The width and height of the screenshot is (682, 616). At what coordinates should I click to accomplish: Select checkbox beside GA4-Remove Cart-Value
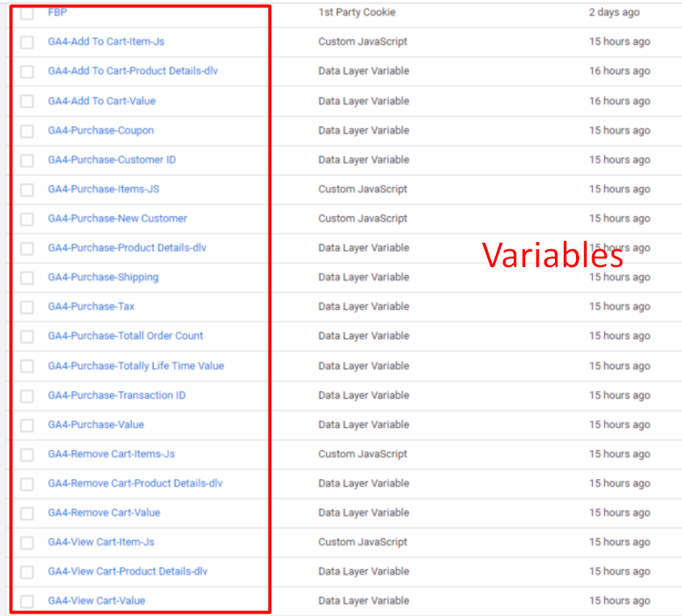[28, 513]
